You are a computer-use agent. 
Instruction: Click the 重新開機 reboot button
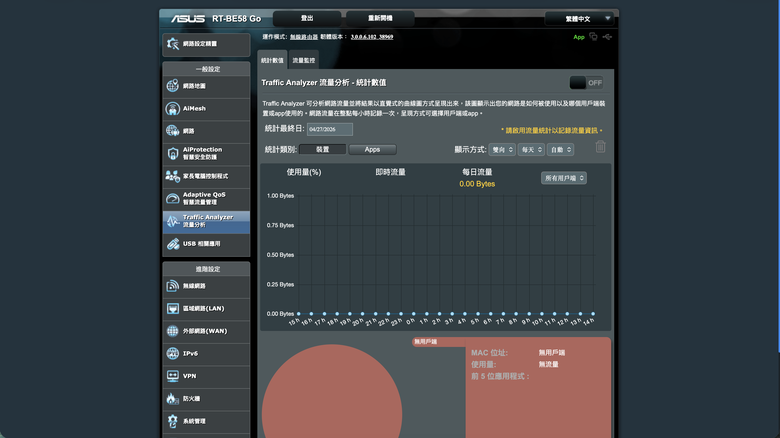380,18
